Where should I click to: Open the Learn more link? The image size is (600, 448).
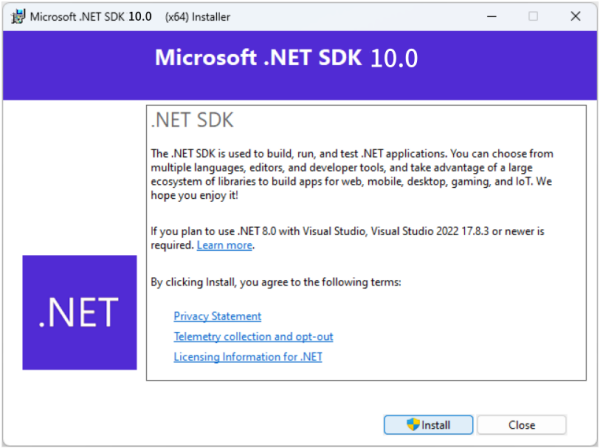tap(225, 245)
